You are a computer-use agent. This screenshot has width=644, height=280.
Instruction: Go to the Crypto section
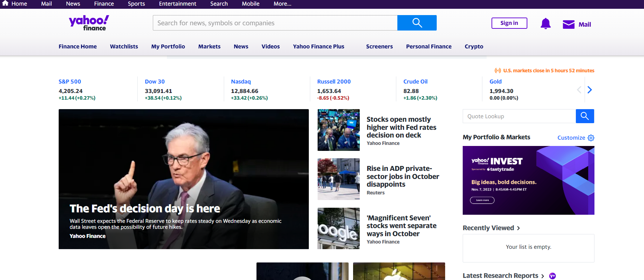pos(474,46)
